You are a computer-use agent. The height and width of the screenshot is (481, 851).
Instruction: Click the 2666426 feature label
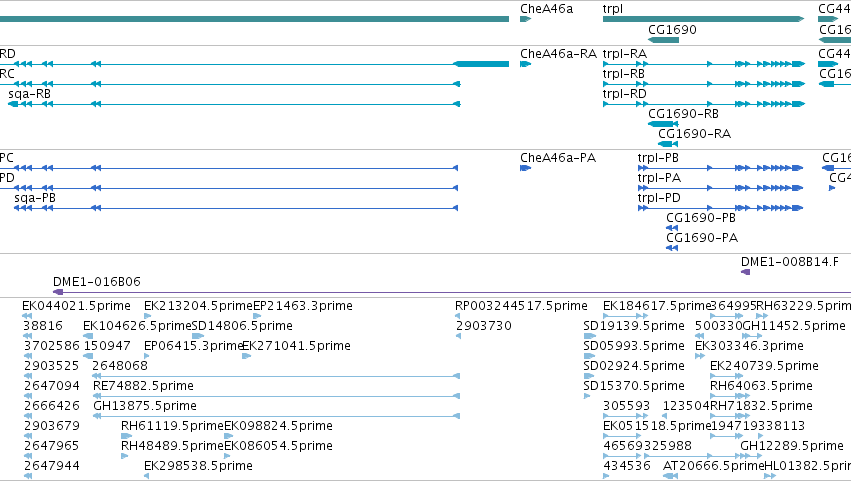[x=51, y=406]
